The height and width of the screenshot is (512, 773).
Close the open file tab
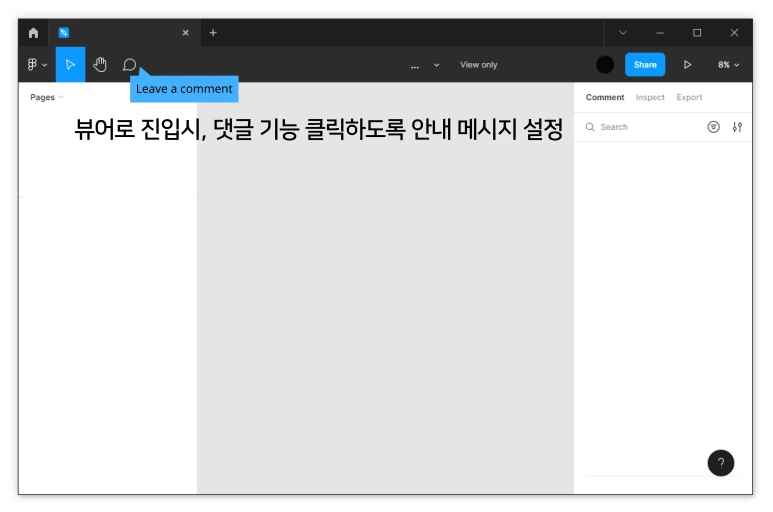click(185, 33)
